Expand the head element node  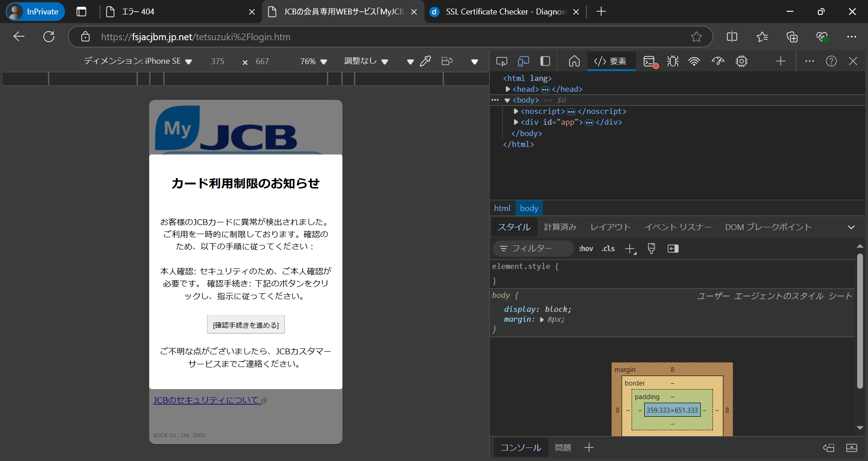508,89
